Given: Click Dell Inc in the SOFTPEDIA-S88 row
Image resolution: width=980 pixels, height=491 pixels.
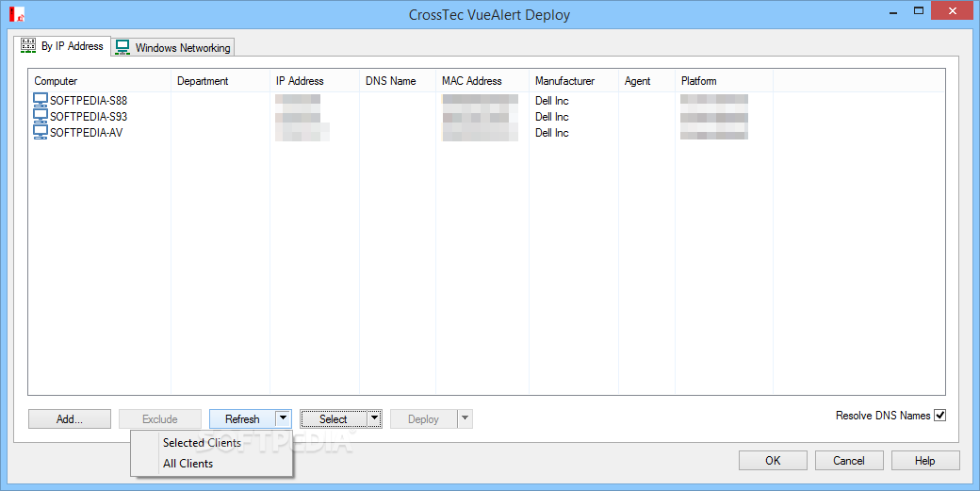Looking at the screenshot, I should [x=552, y=101].
